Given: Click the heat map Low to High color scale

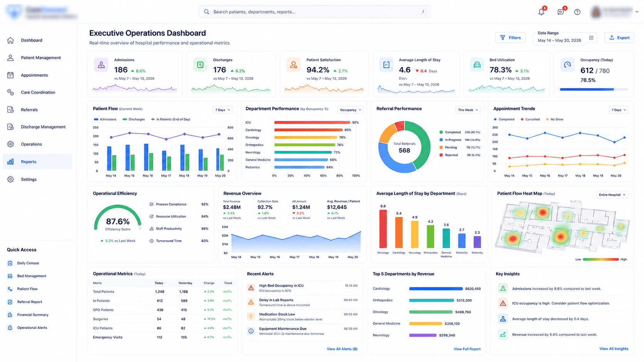Looking at the screenshot, I should coord(601,259).
